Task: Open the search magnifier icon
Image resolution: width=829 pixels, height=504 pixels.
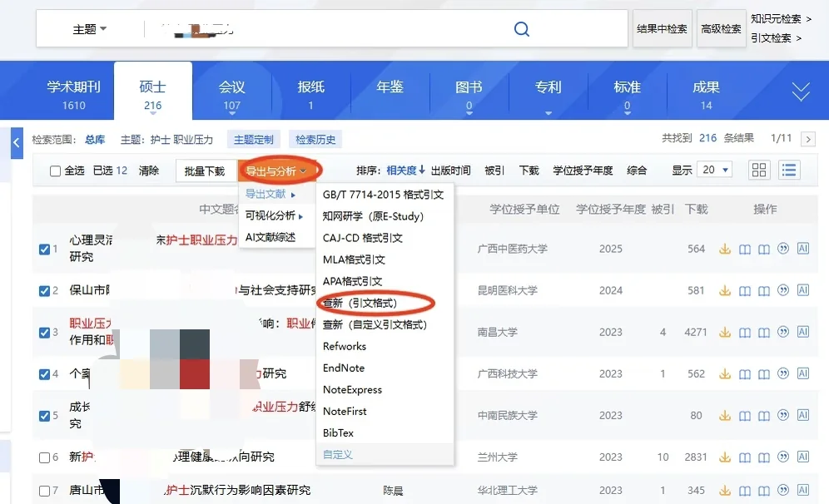Action: coord(522,28)
